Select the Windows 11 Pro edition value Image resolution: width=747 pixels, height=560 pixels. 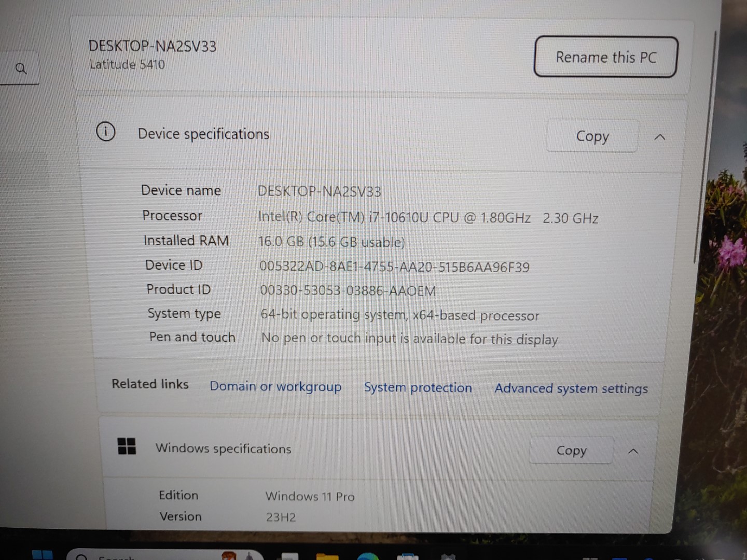coord(310,496)
